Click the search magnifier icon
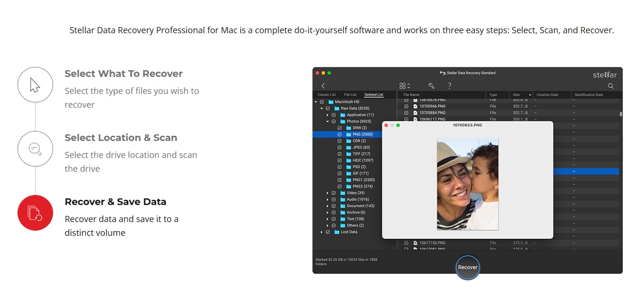644x298 pixels. 610,86
